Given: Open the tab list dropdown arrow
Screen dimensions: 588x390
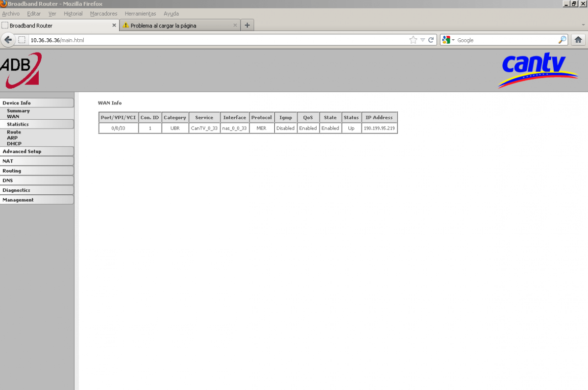Looking at the screenshot, I should click(582, 25).
